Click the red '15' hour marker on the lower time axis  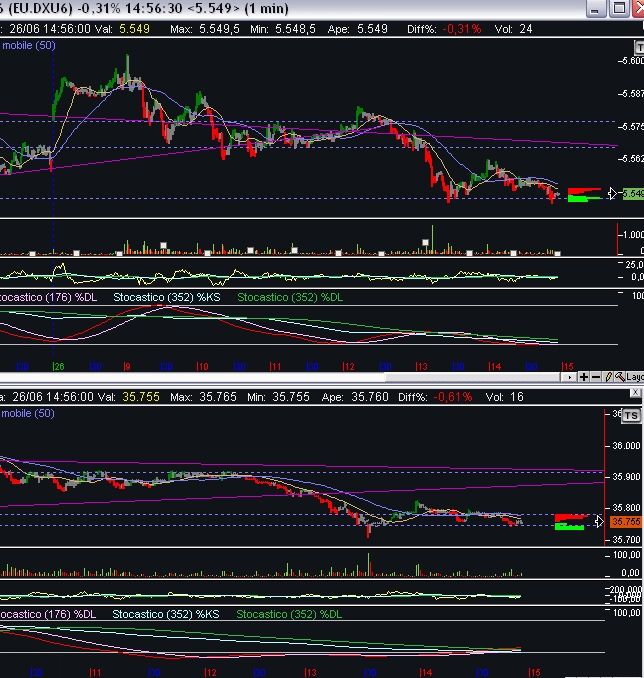pos(535,673)
